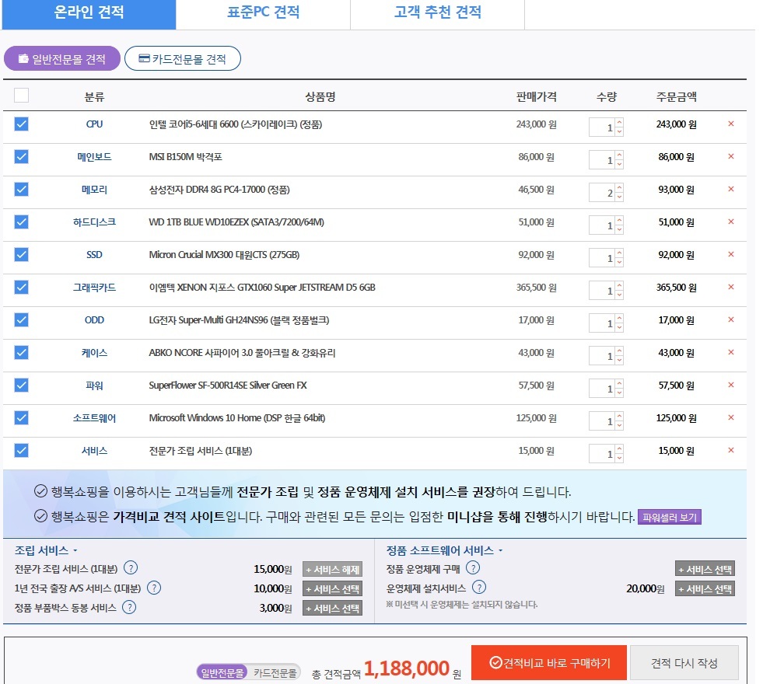Remove the 소프트웨어 row via red X
Viewport: 784px width, 684px height.
click(730, 417)
